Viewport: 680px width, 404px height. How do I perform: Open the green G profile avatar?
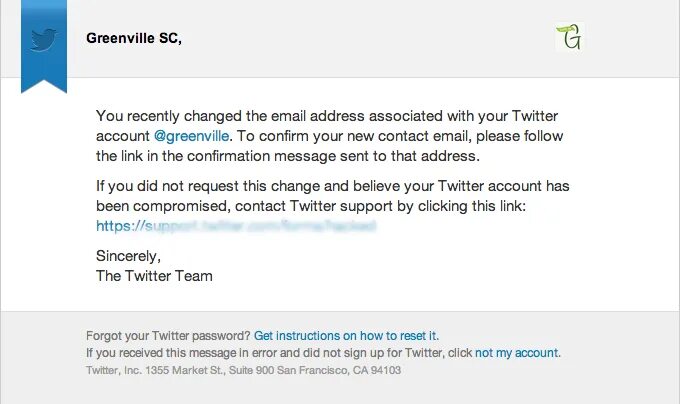point(569,37)
